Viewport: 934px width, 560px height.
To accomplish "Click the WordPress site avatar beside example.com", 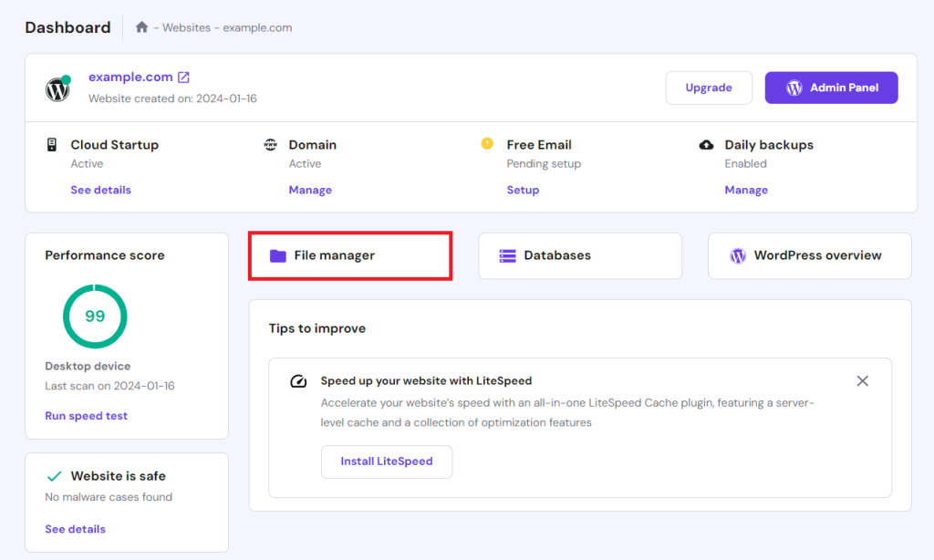I will [x=57, y=88].
